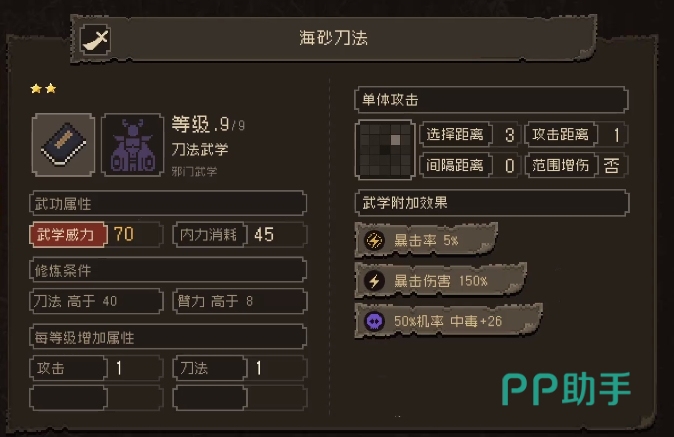The image size is (674, 437).
Task: Select the 武学威力 red label
Action: point(68,235)
